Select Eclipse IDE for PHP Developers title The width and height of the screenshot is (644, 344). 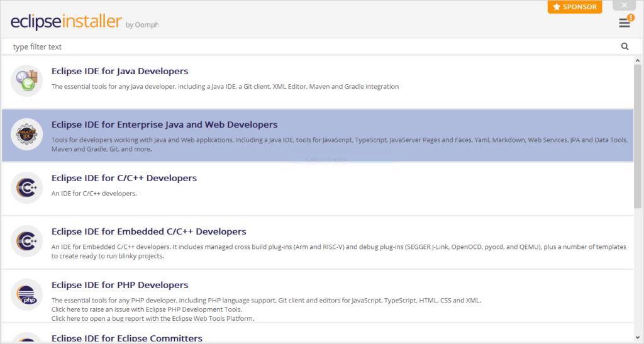(x=119, y=285)
